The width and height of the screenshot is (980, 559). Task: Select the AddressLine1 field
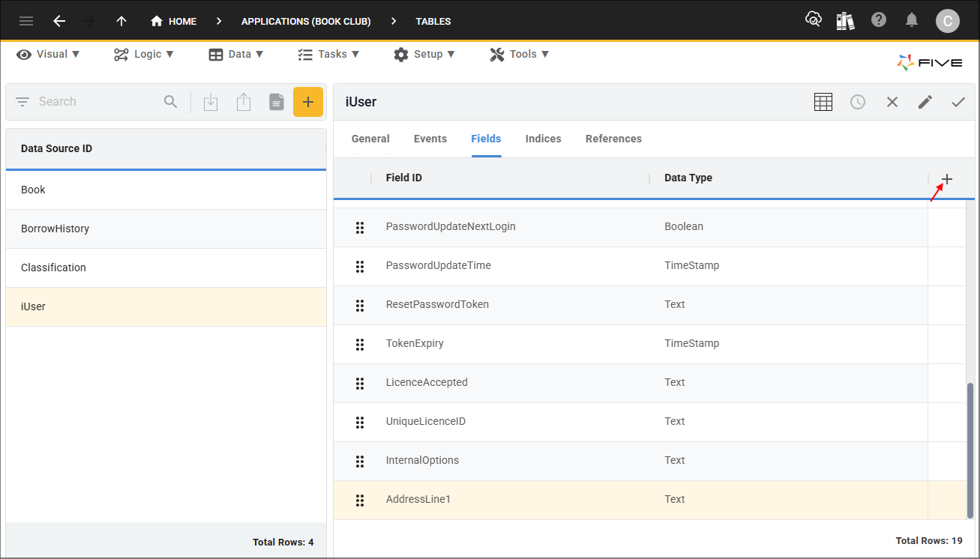pos(649,500)
